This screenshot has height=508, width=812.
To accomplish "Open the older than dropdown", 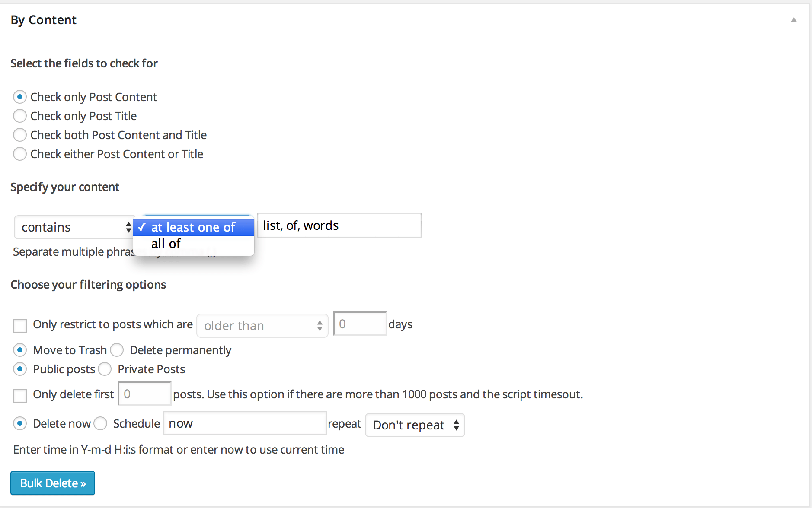I will click(x=262, y=325).
